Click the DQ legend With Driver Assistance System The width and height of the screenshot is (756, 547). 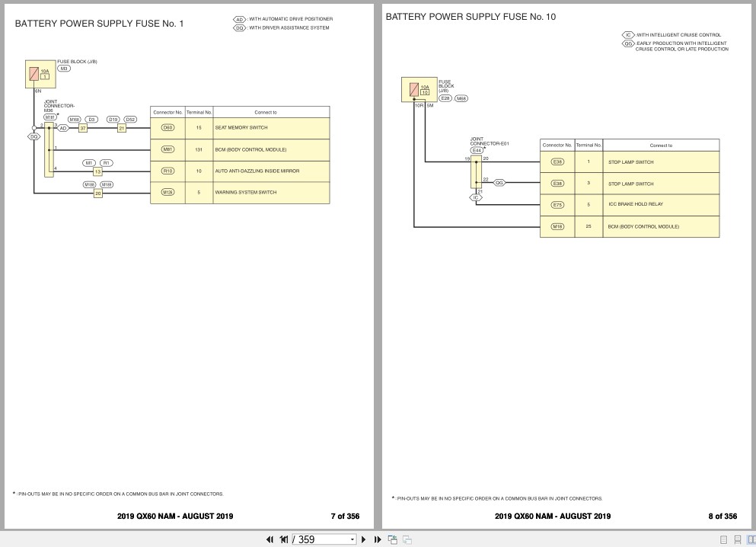click(x=282, y=28)
